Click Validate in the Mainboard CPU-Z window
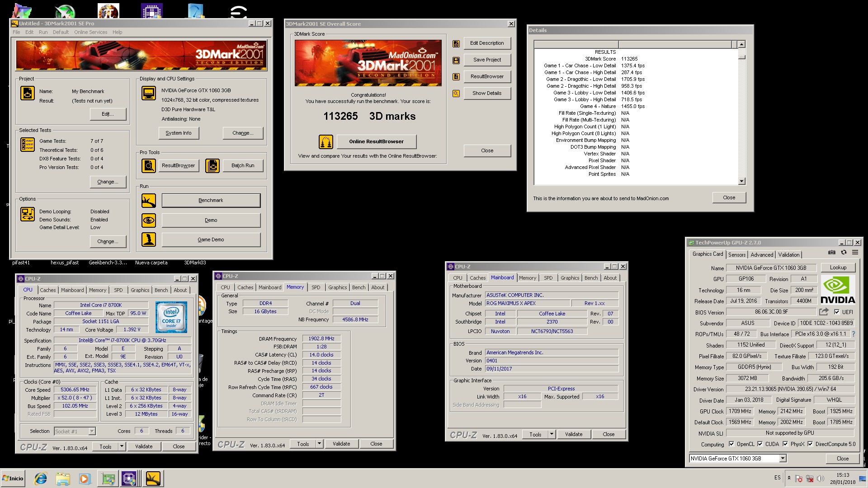 574,434
